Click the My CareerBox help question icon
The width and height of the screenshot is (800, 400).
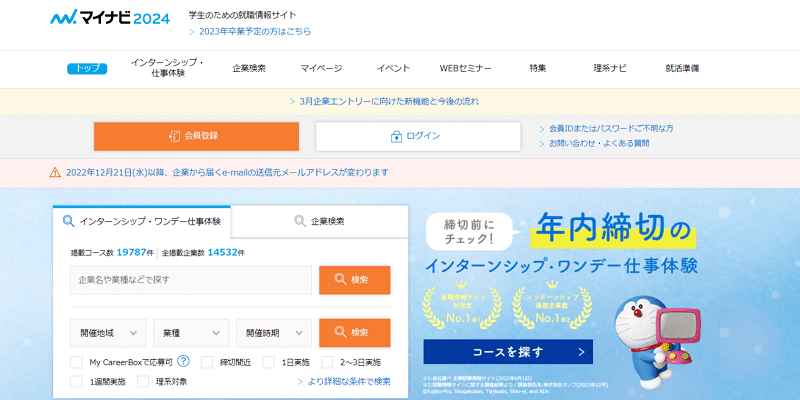(183, 362)
